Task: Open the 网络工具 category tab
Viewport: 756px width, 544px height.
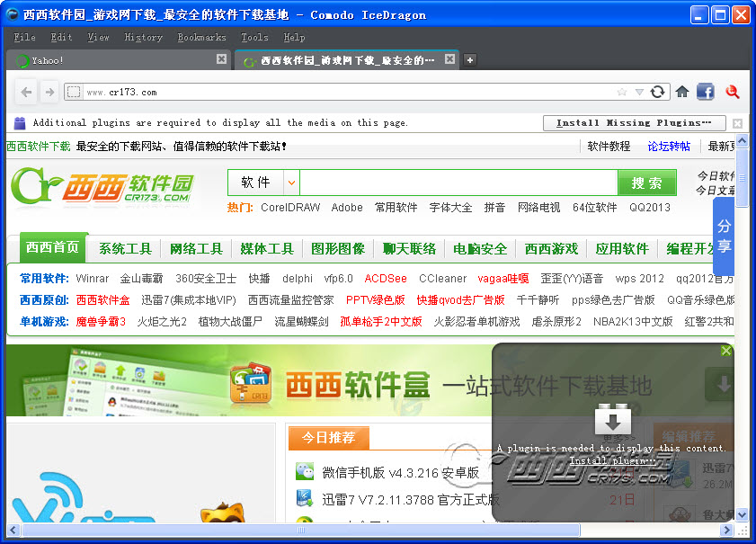Action: (x=196, y=249)
